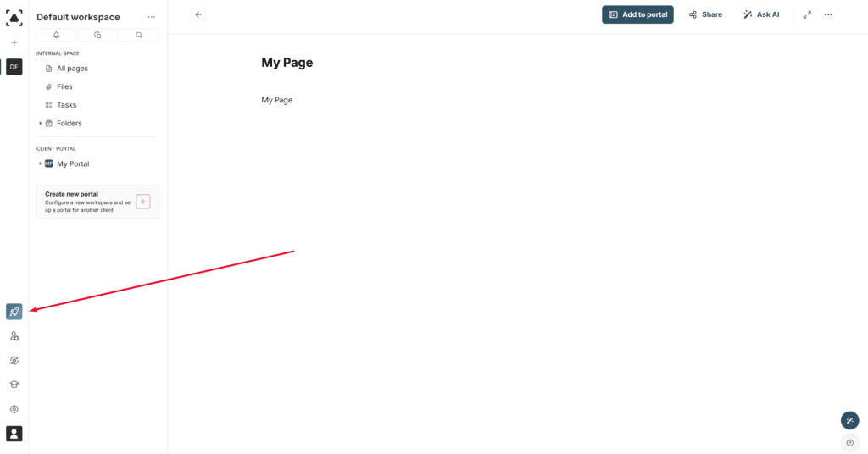This screenshot has height=454, width=868.
Task: Expand the My Portal tree arrow
Action: point(40,163)
